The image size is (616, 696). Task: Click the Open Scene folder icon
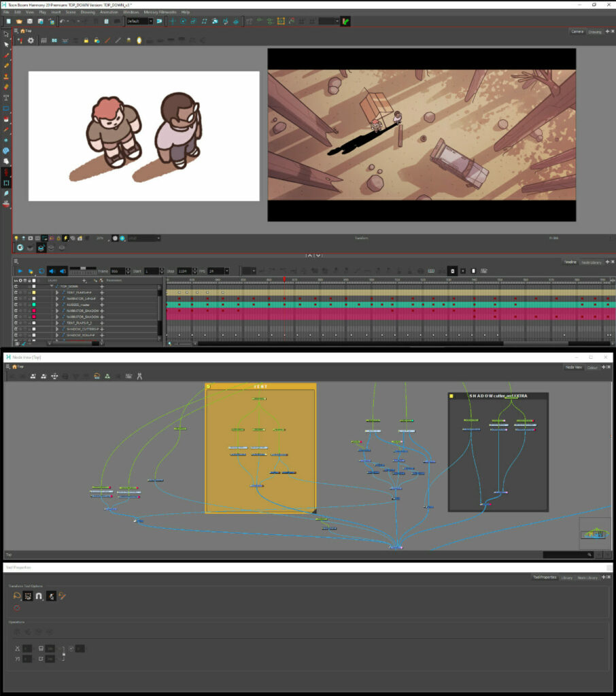(x=19, y=21)
